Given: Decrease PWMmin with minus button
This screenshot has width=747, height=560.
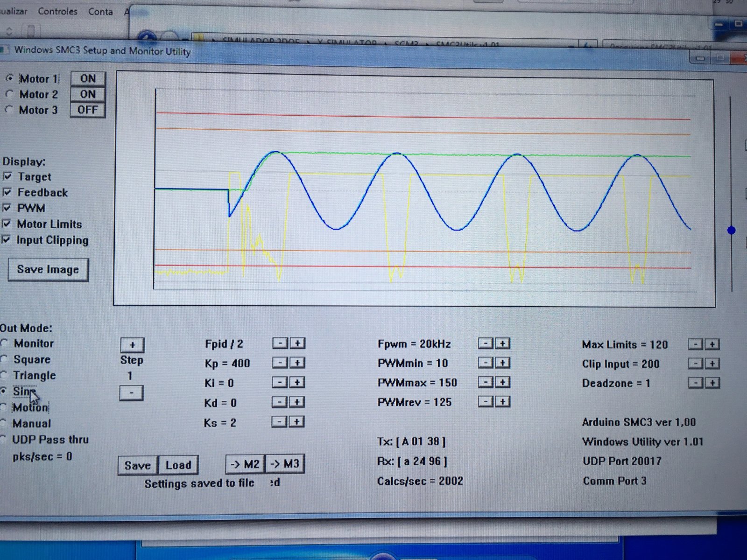Looking at the screenshot, I should [486, 363].
